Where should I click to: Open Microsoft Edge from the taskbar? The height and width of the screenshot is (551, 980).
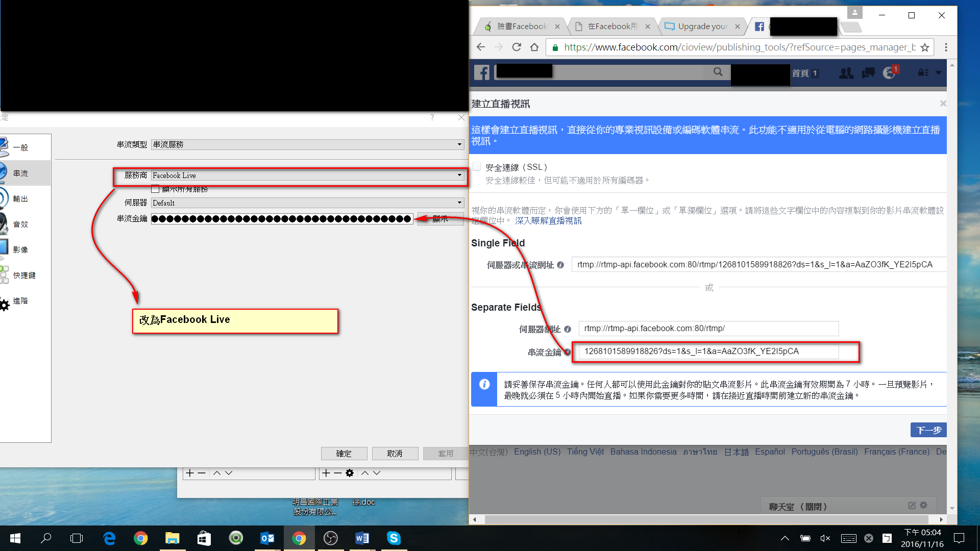pos(109,538)
